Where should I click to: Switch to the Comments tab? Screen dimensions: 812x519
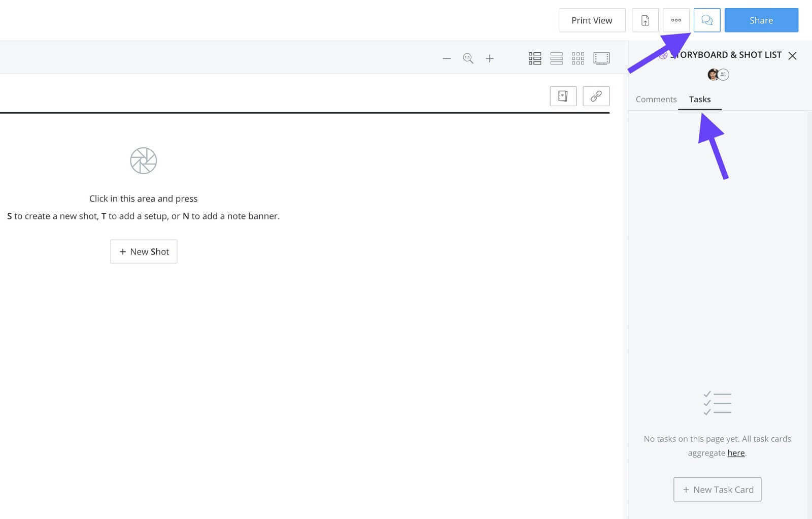(656, 100)
